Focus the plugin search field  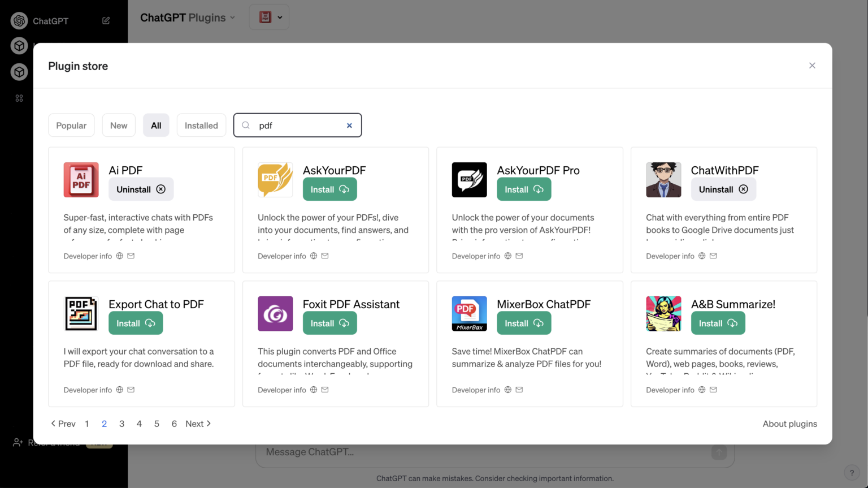[x=300, y=126]
